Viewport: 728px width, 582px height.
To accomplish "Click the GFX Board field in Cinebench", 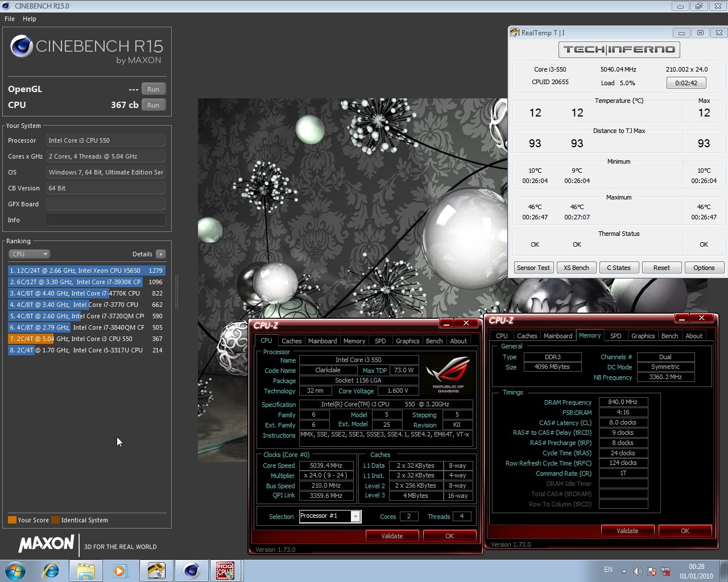I will (x=106, y=204).
